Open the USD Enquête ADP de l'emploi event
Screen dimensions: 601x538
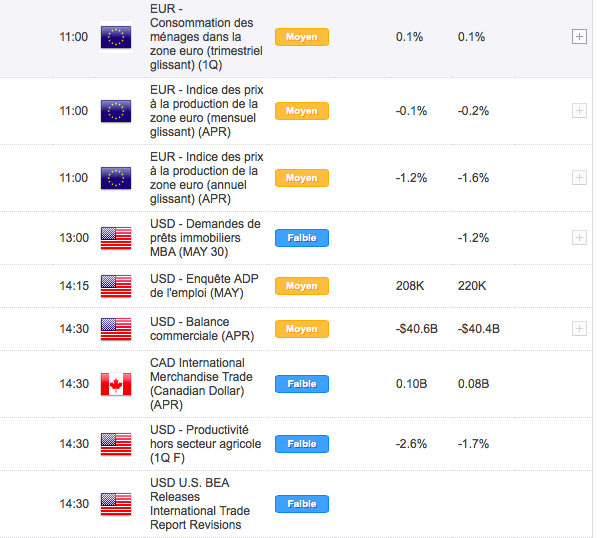(x=198, y=286)
